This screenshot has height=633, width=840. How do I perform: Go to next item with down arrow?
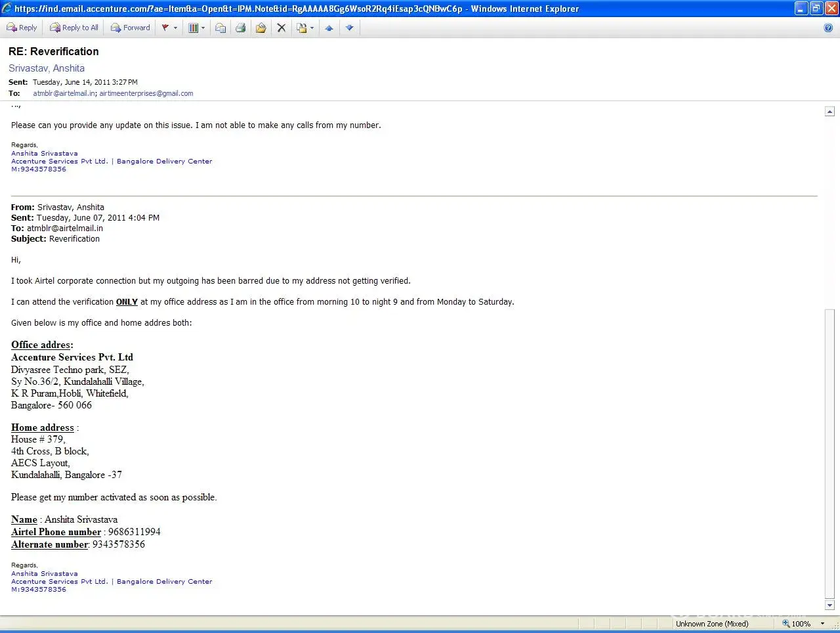[349, 28]
